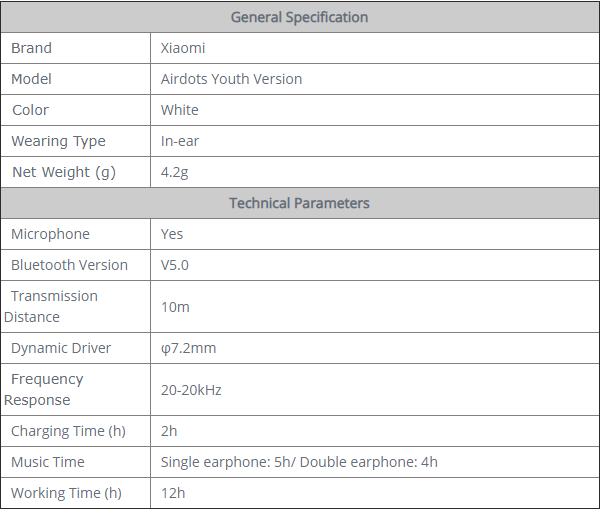Screen dimensions: 601x510
Task: Select the Xiaomi brand value
Action: [183, 48]
